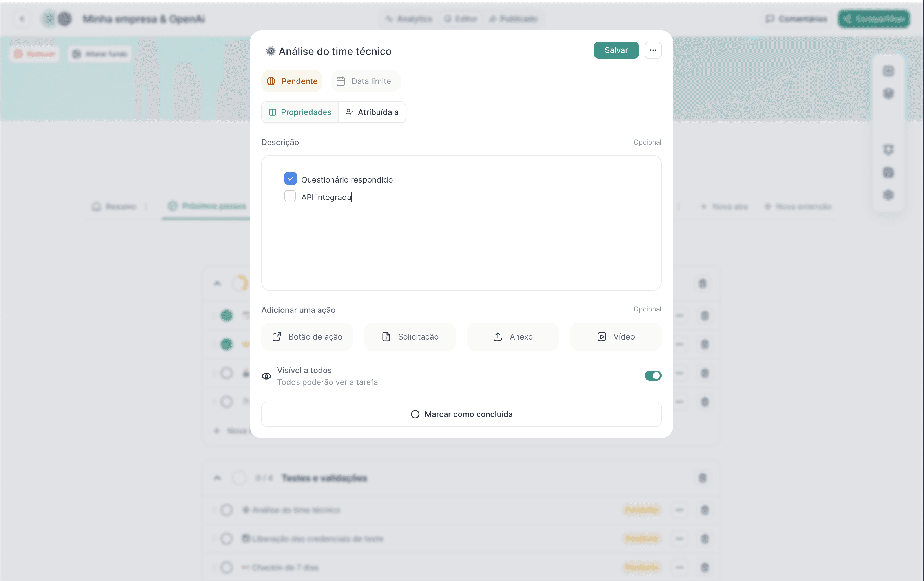Open the Atribuída a assignee selector

[x=372, y=112]
